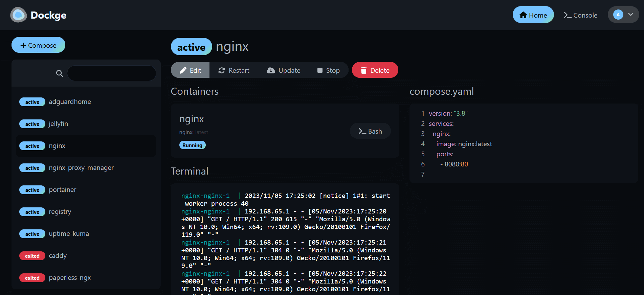Click the Stop square icon

(320, 70)
